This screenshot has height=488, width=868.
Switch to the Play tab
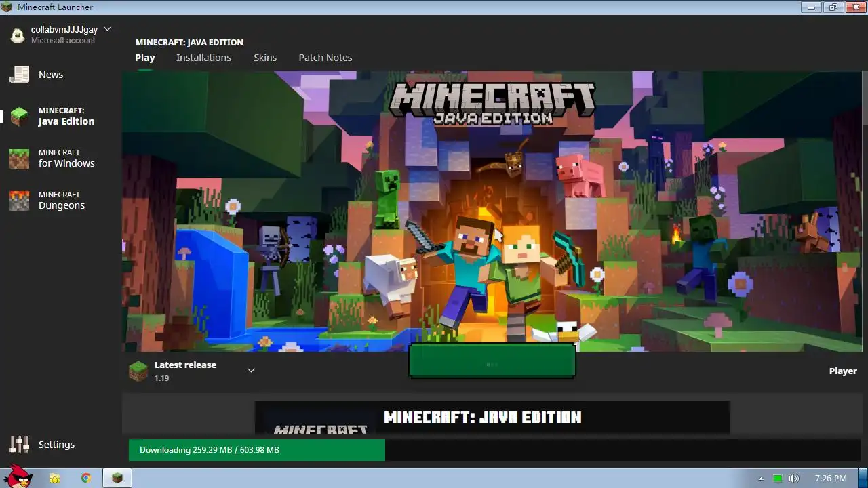tap(145, 58)
